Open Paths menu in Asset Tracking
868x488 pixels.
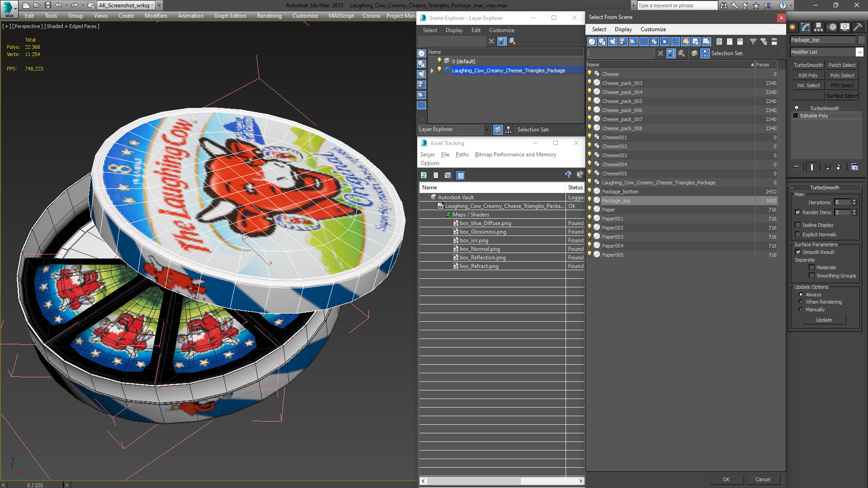[x=462, y=155]
